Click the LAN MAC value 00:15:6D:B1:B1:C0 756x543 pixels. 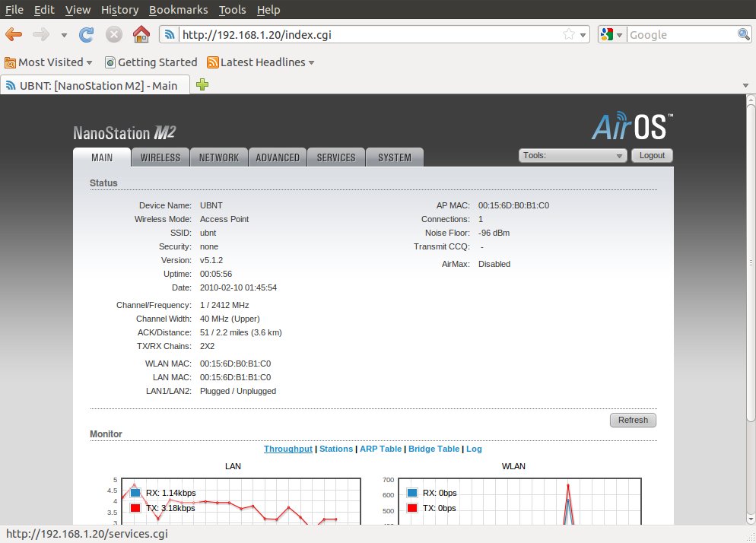click(235, 378)
